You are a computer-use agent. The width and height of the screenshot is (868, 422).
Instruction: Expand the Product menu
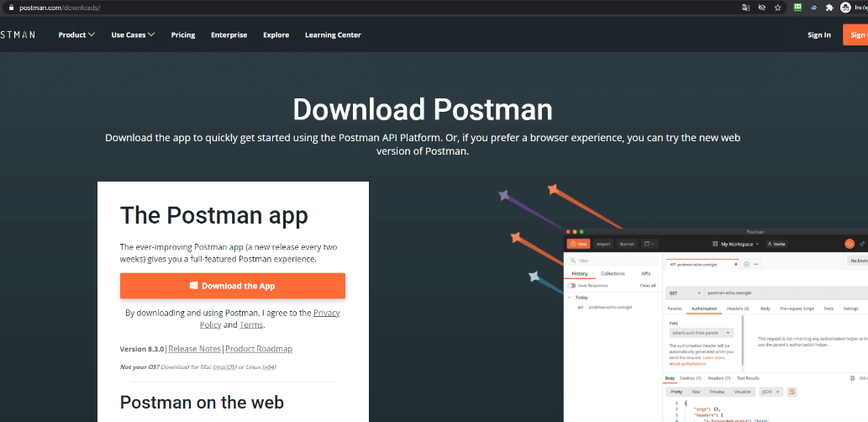[76, 35]
